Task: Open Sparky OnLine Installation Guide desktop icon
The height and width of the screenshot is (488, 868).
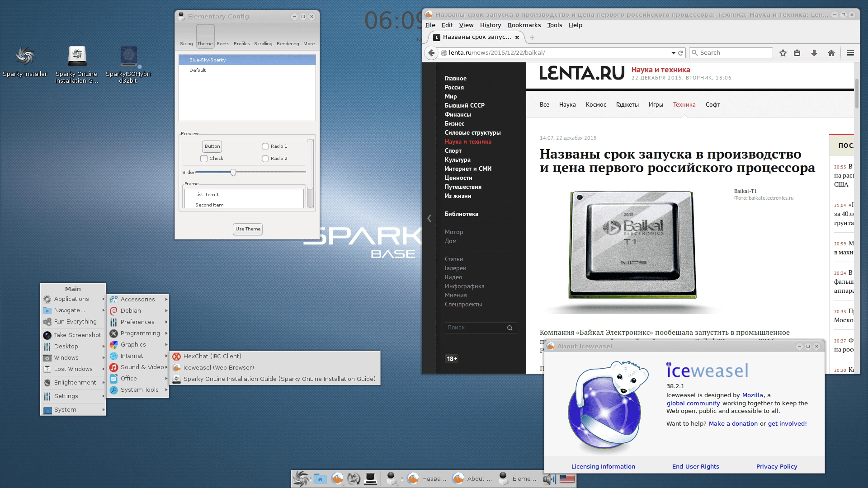Action: point(76,65)
